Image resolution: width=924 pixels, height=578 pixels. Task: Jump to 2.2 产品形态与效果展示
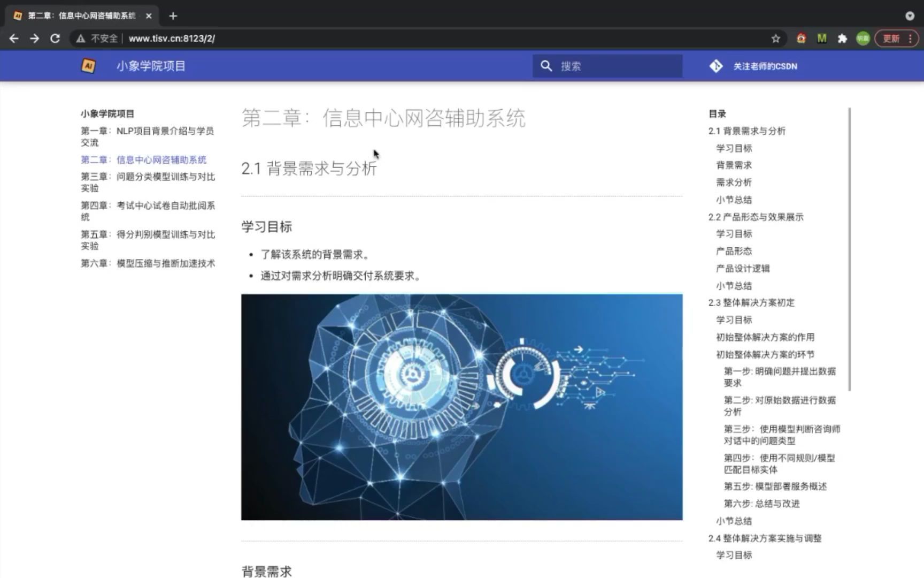tap(756, 217)
